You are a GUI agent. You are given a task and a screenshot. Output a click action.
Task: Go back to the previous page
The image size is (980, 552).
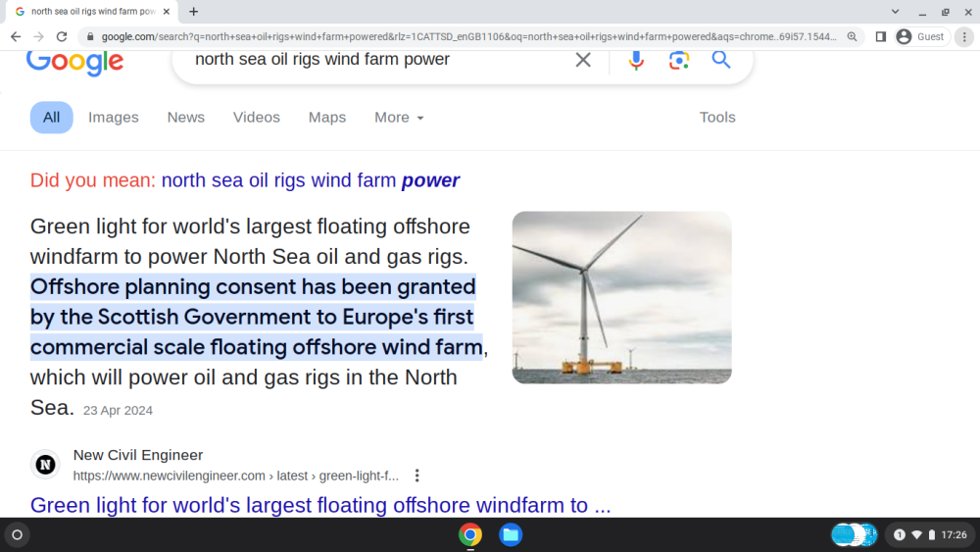[x=16, y=37]
